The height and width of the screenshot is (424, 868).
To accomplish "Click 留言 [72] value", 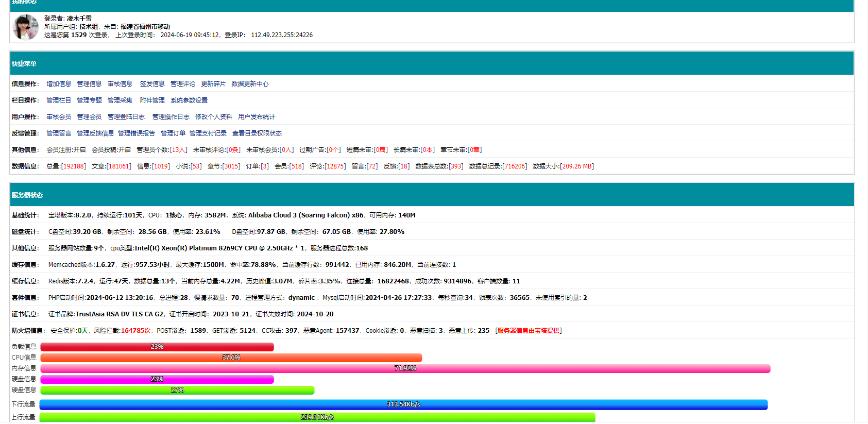I will pyautogui.click(x=372, y=166).
